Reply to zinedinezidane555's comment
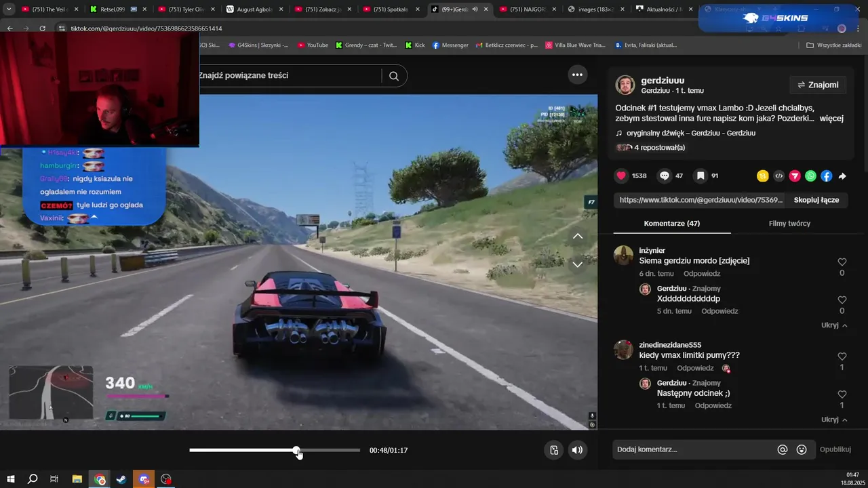 695,368
